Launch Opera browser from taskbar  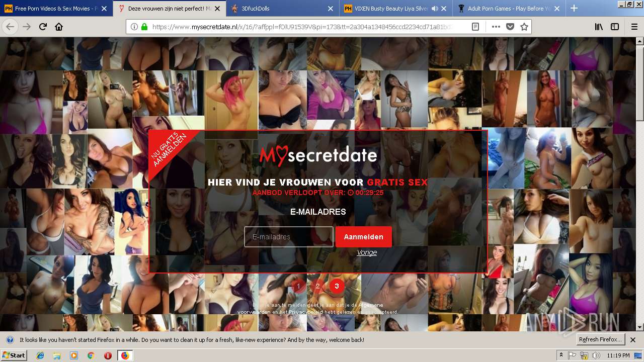108,355
